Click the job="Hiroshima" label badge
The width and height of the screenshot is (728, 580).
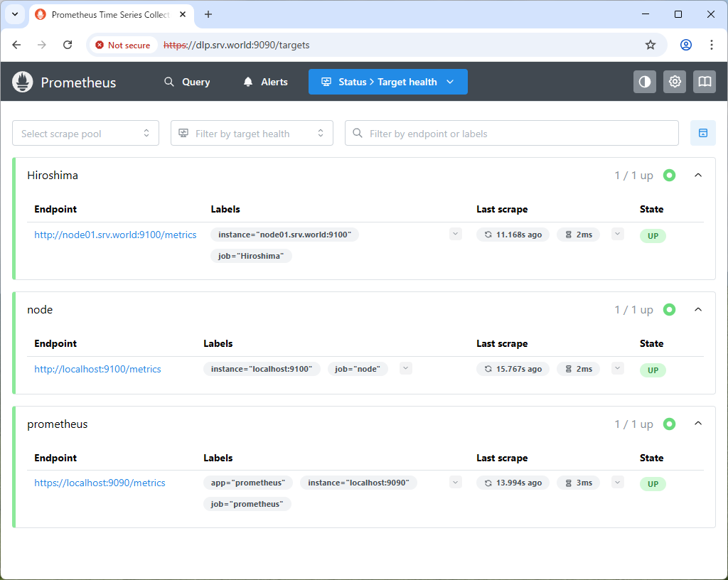251,256
